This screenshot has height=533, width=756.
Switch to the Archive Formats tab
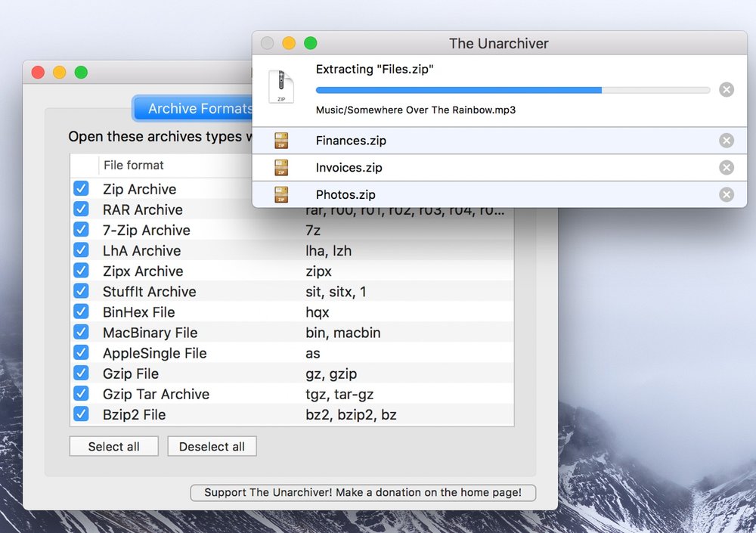[x=193, y=109]
